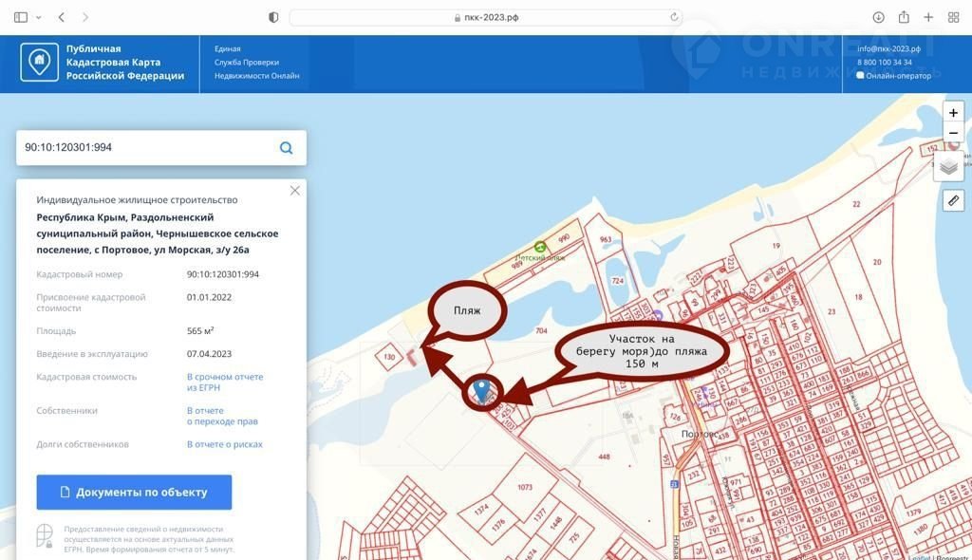Image resolution: width=972 pixels, height=560 pixels.
Task: Zoom in on the cadastral map
Action: click(x=953, y=112)
